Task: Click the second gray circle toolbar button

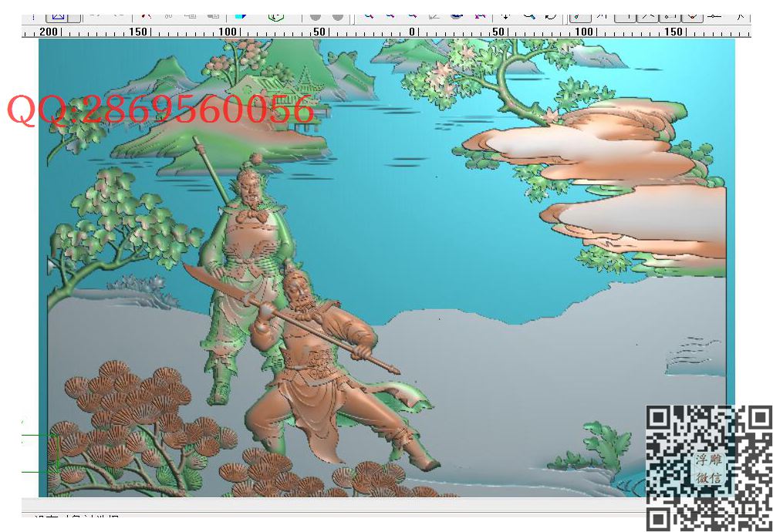Action: point(337,15)
